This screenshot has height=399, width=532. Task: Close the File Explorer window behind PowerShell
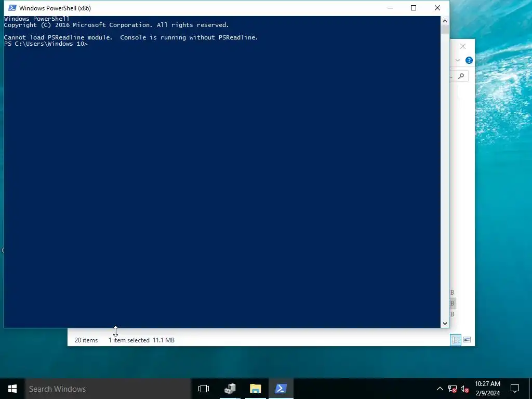click(x=463, y=46)
